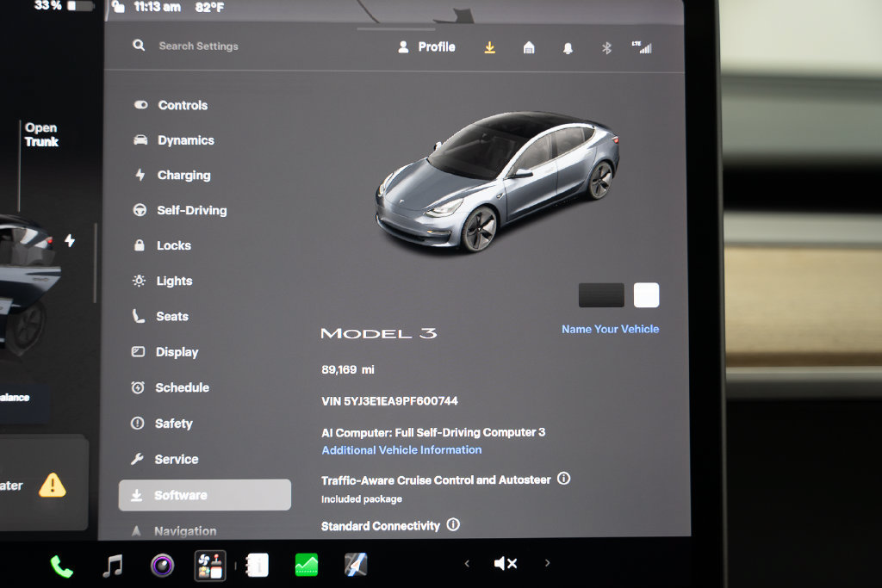Click the Name Your Vehicle link

point(611,329)
